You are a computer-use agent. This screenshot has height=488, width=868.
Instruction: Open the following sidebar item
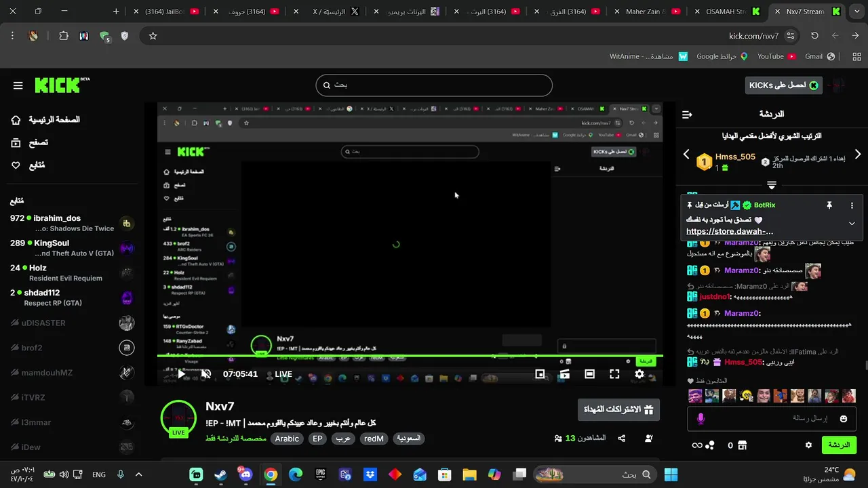pos(28,165)
